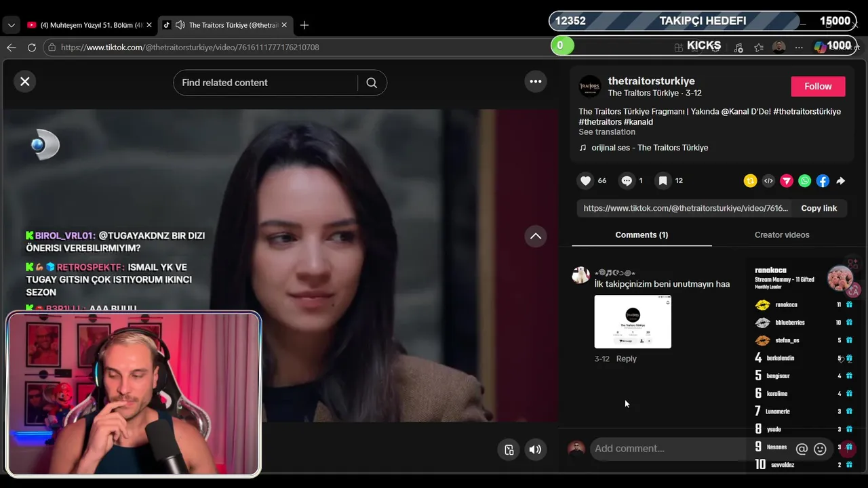Insert a mention with the @ icon

pyautogui.click(x=802, y=449)
